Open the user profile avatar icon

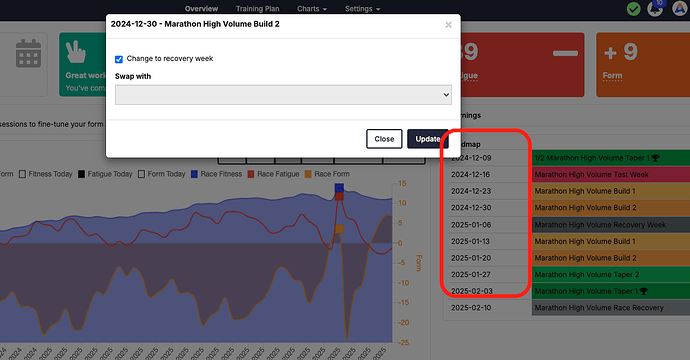click(x=680, y=8)
